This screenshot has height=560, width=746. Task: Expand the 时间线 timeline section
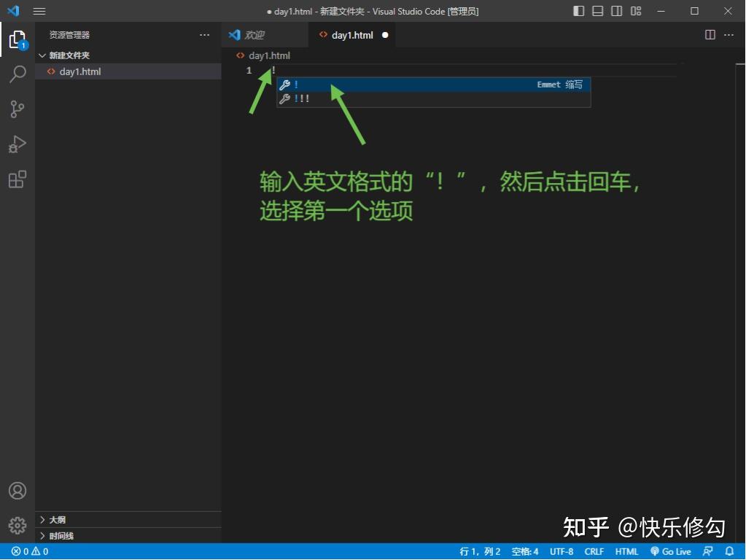tap(128, 536)
